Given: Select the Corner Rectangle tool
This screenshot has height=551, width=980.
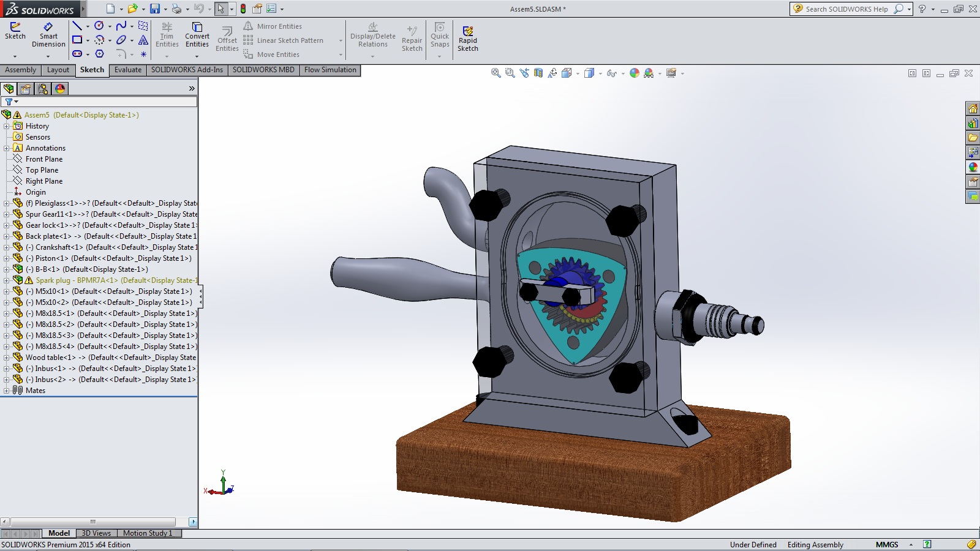Looking at the screenshot, I should coord(77,40).
